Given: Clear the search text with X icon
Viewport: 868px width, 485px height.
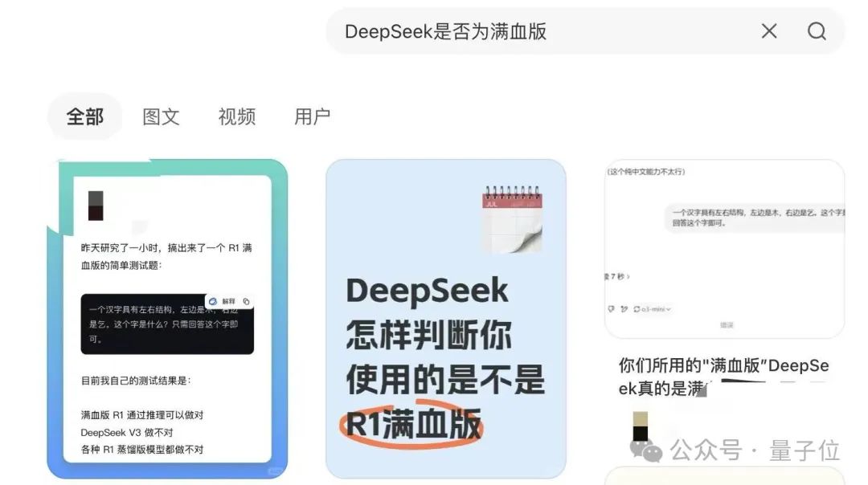Looking at the screenshot, I should tap(769, 31).
